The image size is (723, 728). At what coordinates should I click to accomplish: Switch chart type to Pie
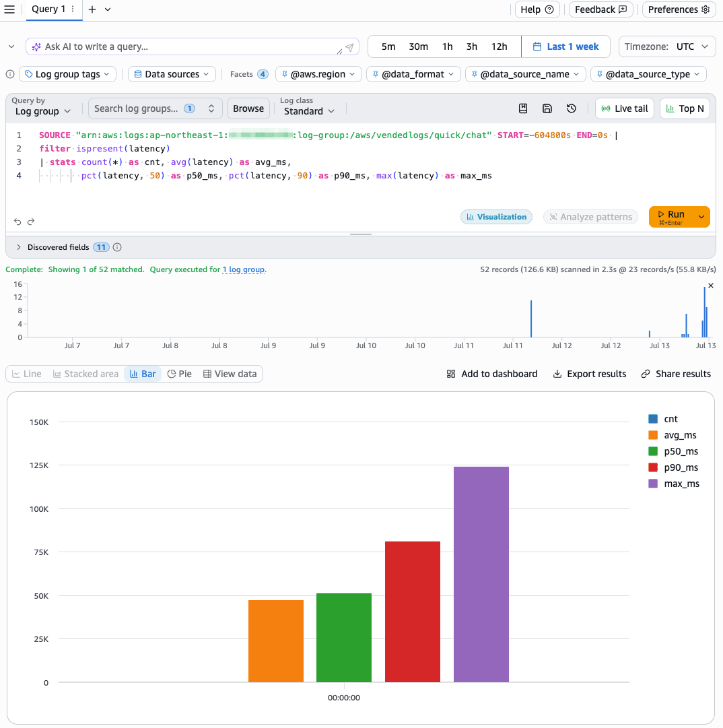(180, 374)
